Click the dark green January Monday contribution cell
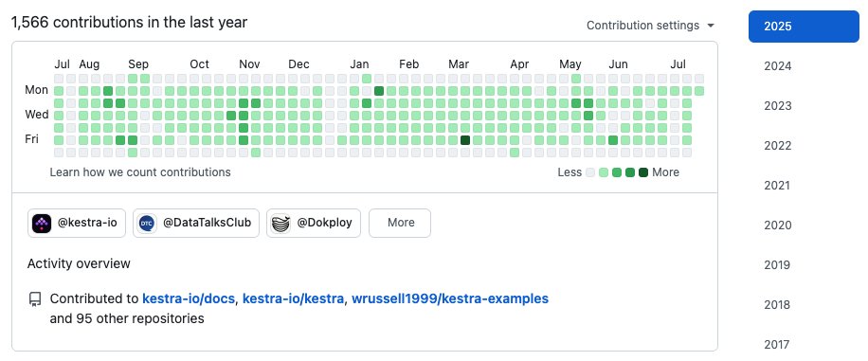 [379, 91]
